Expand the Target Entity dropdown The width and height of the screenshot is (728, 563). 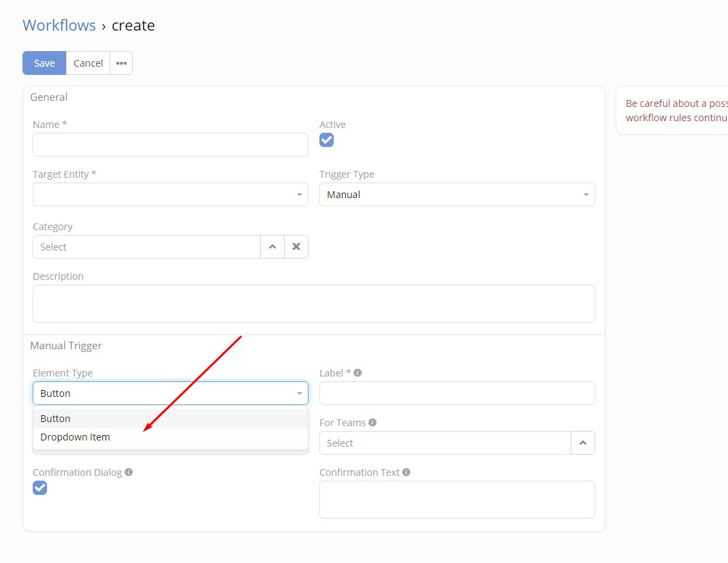tap(170, 195)
